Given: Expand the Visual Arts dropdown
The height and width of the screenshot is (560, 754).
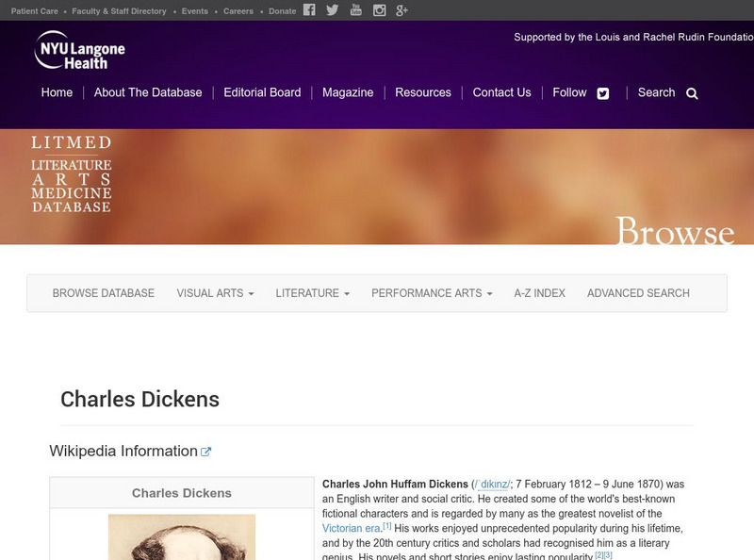Looking at the screenshot, I should [215, 293].
